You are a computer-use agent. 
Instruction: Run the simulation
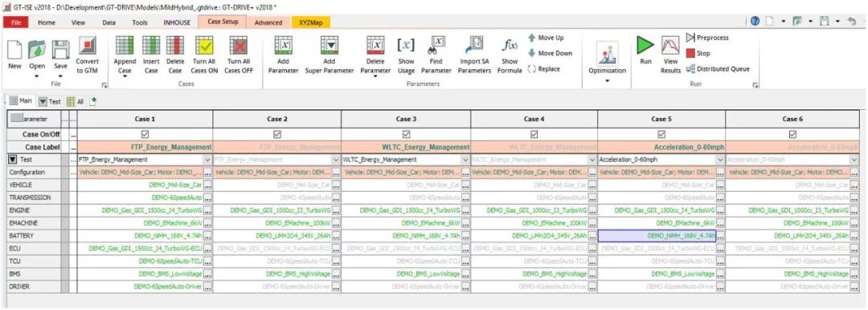(645, 50)
